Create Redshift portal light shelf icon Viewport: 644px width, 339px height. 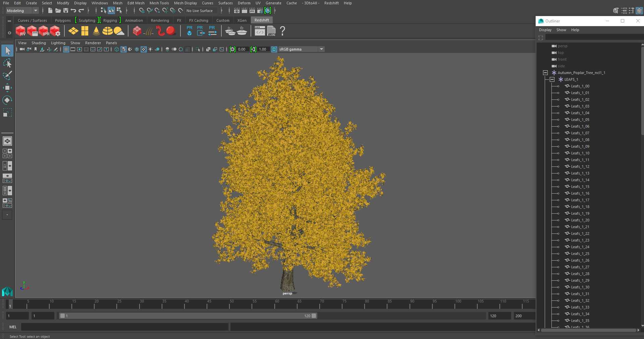click(85, 31)
